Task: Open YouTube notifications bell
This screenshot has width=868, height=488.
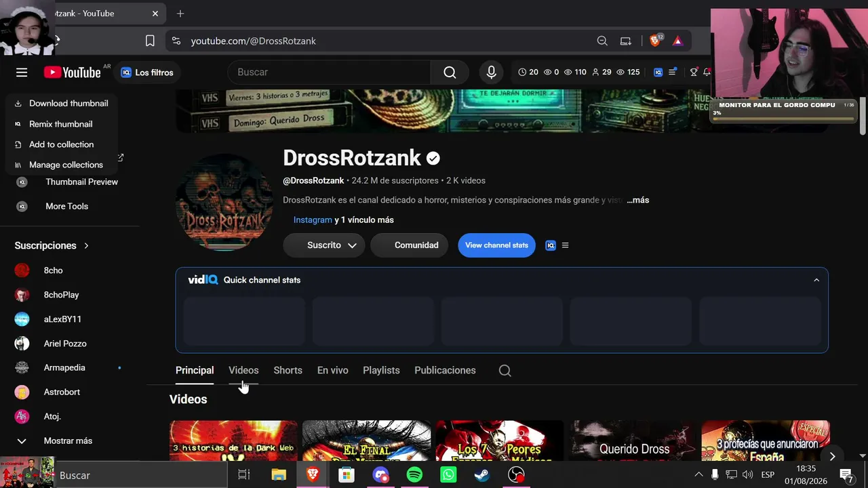Action: coord(707,72)
